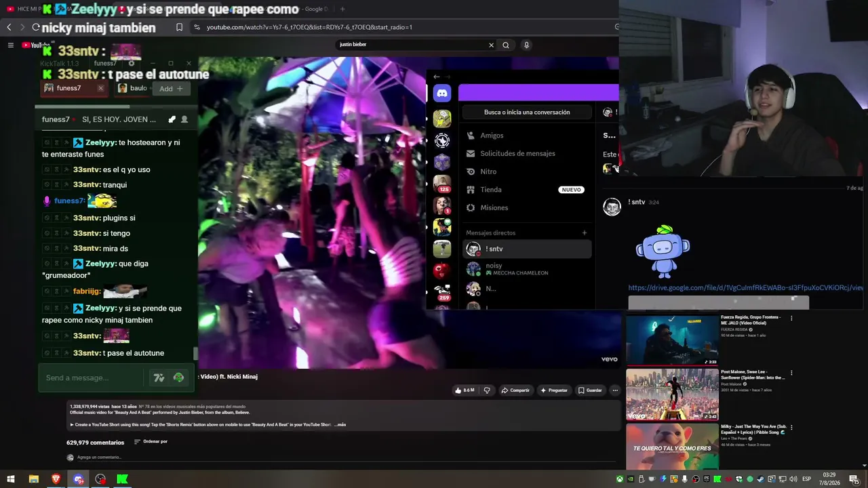The height and width of the screenshot is (488, 868).
Task: Reload the YouTube page
Action: click(36, 27)
